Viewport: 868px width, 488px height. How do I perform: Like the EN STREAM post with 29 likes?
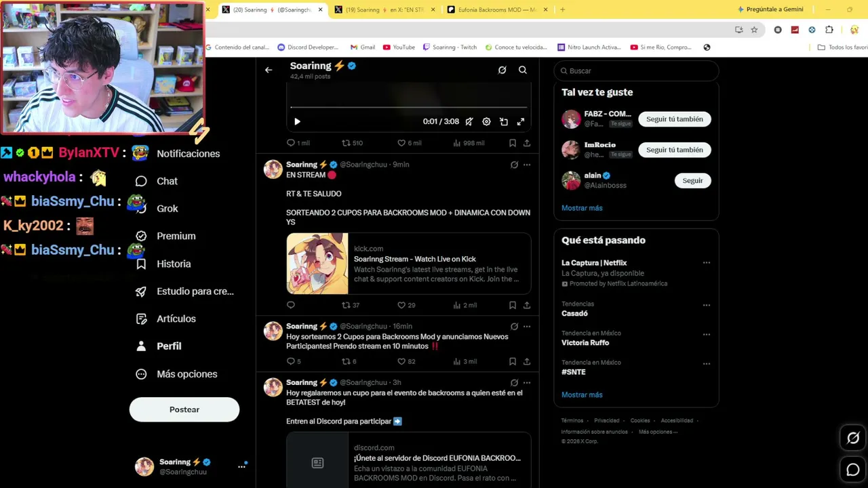406,305
